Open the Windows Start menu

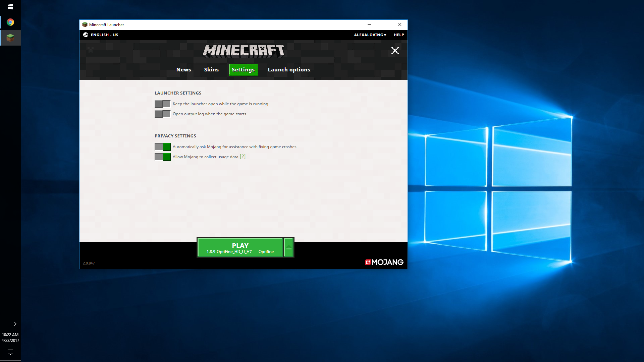coord(10,7)
